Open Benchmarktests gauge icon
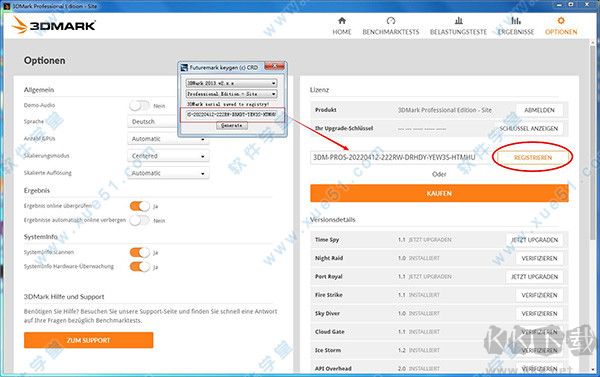 [x=391, y=21]
